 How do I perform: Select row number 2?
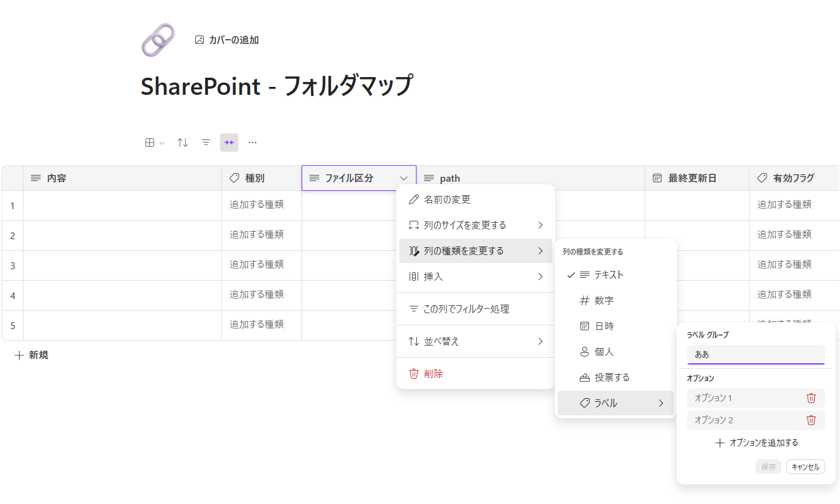click(x=12, y=235)
